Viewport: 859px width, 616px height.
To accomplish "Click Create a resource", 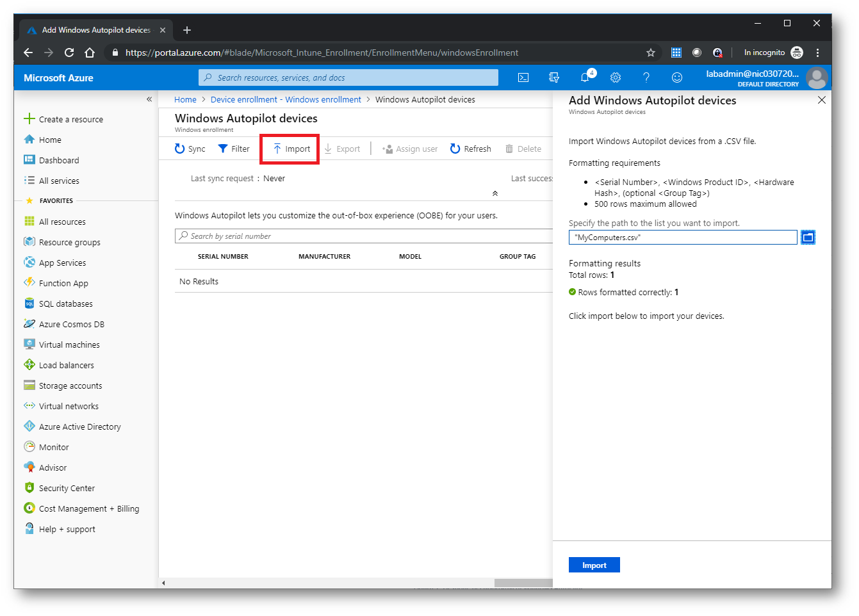I will [x=63, y=119].
